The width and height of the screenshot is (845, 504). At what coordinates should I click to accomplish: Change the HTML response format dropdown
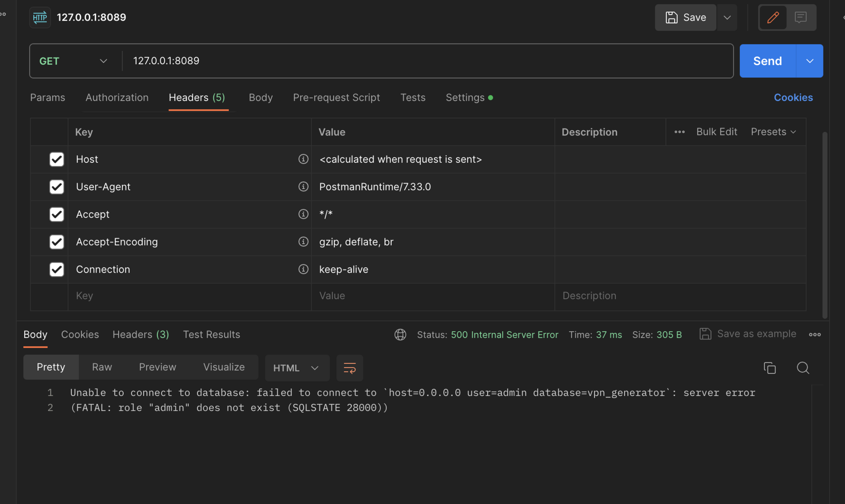point(297,368)
